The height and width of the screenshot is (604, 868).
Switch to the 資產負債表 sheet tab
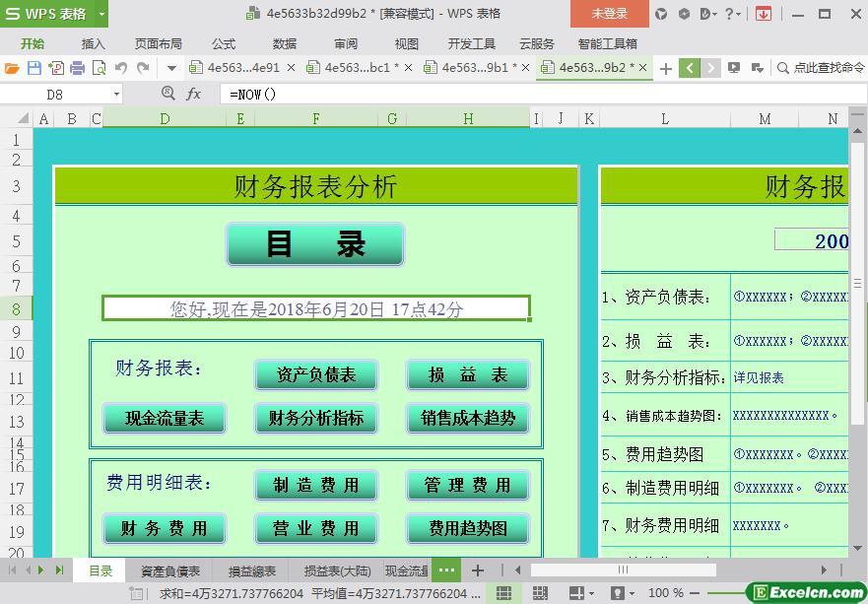(170, 570)
